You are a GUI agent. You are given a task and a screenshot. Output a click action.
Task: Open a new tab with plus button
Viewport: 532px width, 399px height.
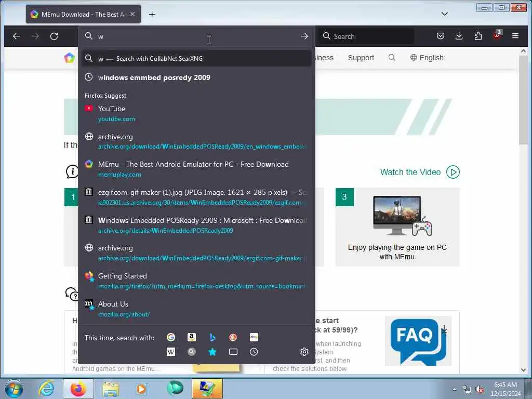click(x=152, y=14)
